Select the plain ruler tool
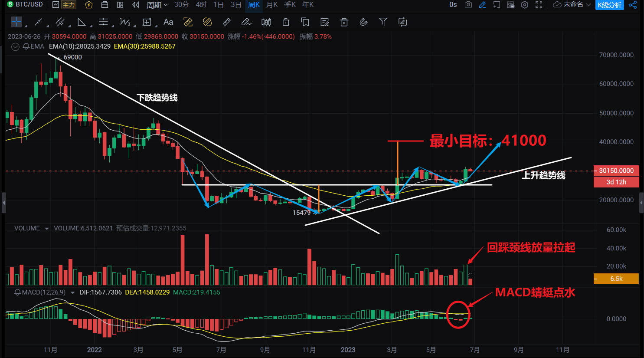Image resolution: width=644 pixels, height=358 pixels. 227,22
